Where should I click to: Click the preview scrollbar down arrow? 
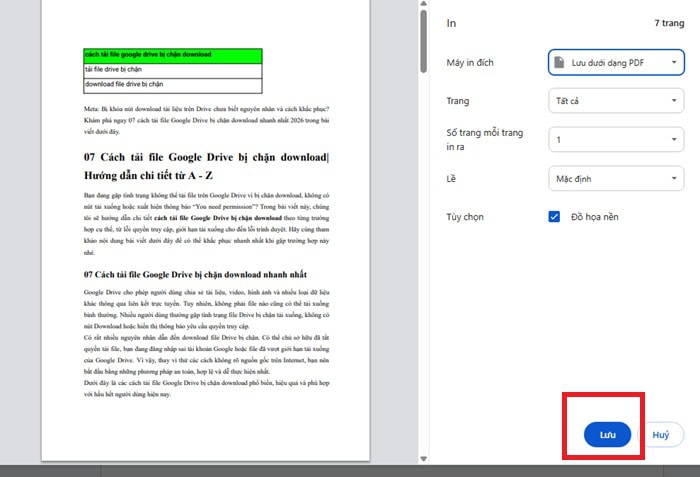(x=423, y=459)
